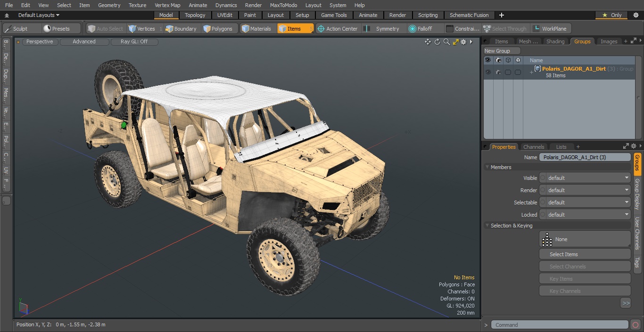Open the MaxToModo menu

283,5
